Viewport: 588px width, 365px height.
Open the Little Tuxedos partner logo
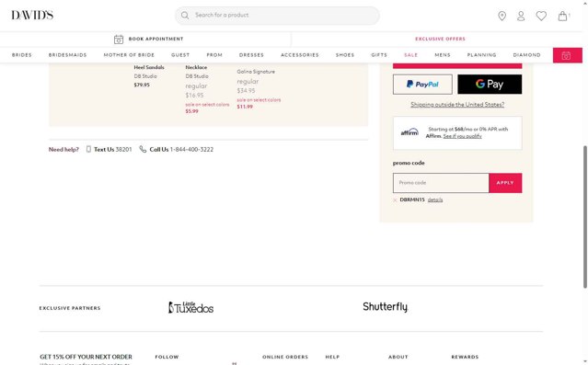click(x=190, y=307)
